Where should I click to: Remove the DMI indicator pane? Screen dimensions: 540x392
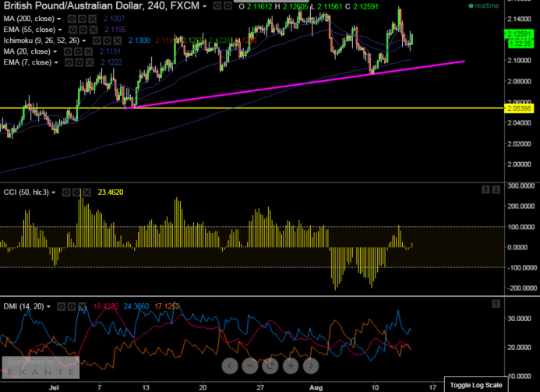pyautogui.click(x=82, y=306)
